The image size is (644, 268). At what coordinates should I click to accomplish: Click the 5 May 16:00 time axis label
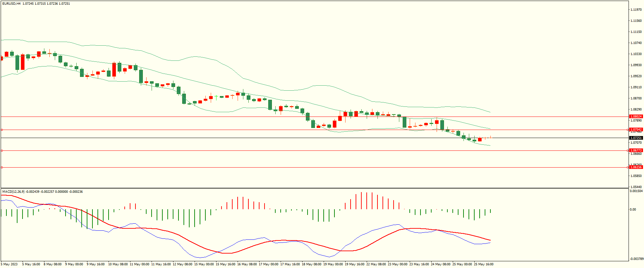pyautogui.click(x=31, y=264)
